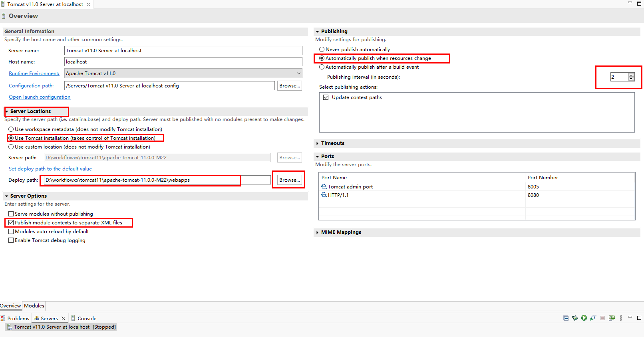Click the 8080 port number cell
The height and width of the screenshot is (337, 644).
pyautogui.click(x=533, y=195)
